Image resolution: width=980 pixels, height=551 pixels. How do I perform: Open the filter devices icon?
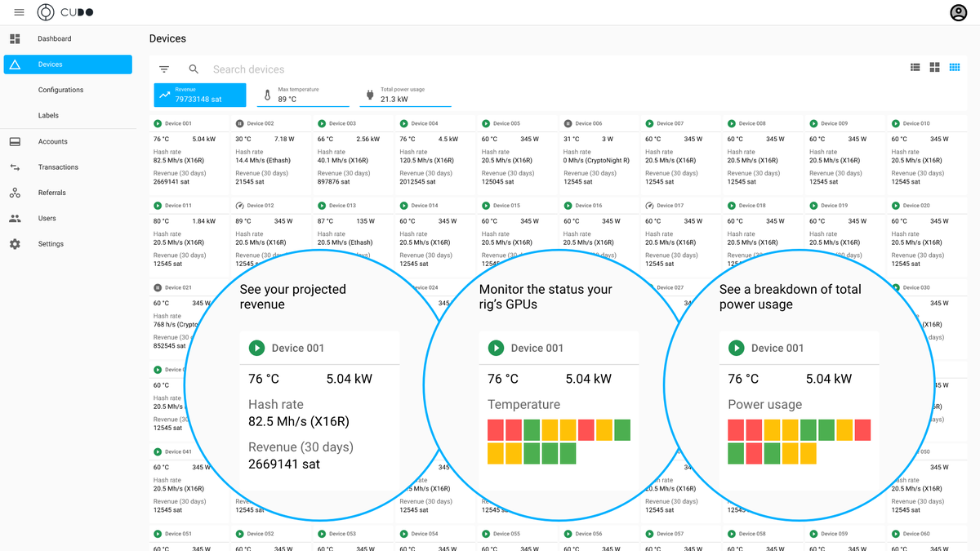164,69
